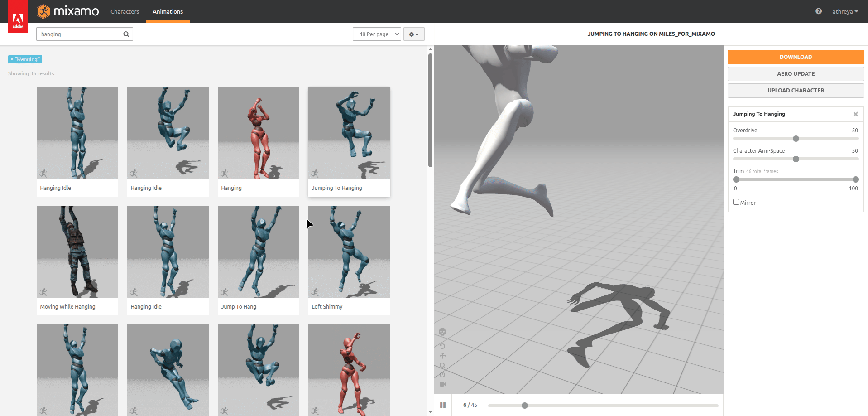
Task: Click the power-shaped icon in viewer
Action: [x=442, y=375]
